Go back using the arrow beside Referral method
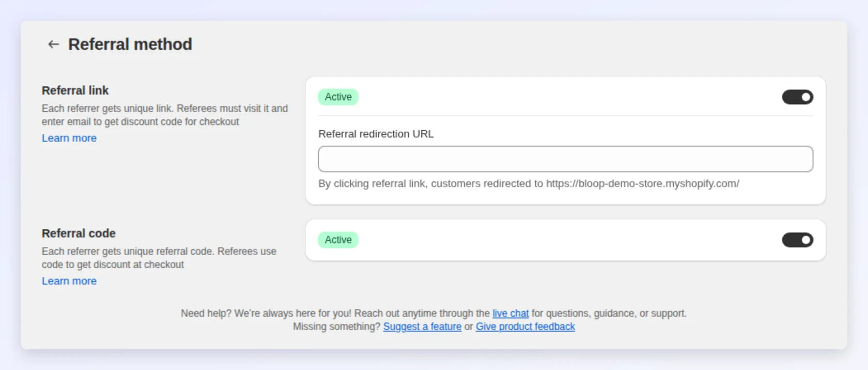Image resolution: width=868 pixels, height=370 pixels. click(x=53, y=44)
